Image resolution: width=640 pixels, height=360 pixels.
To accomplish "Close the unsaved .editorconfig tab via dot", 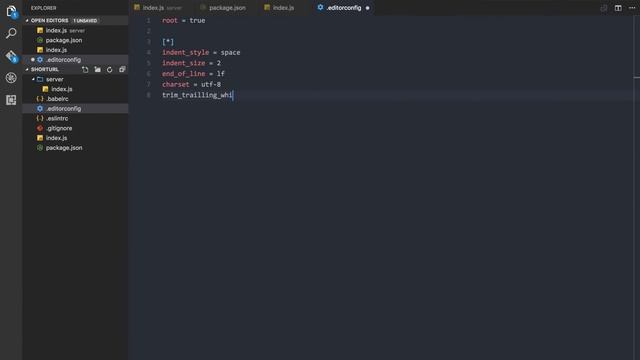I will pos(367,8).
